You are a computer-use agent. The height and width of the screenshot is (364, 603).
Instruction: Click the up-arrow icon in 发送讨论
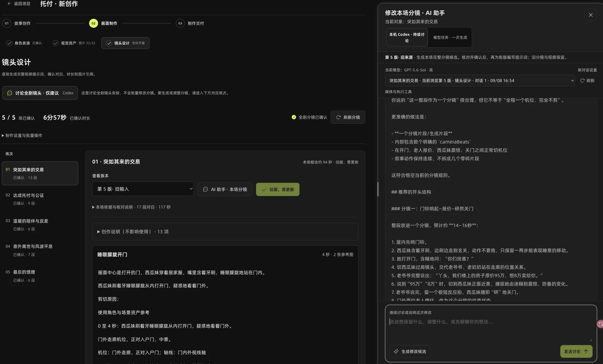tap(586, 351)
